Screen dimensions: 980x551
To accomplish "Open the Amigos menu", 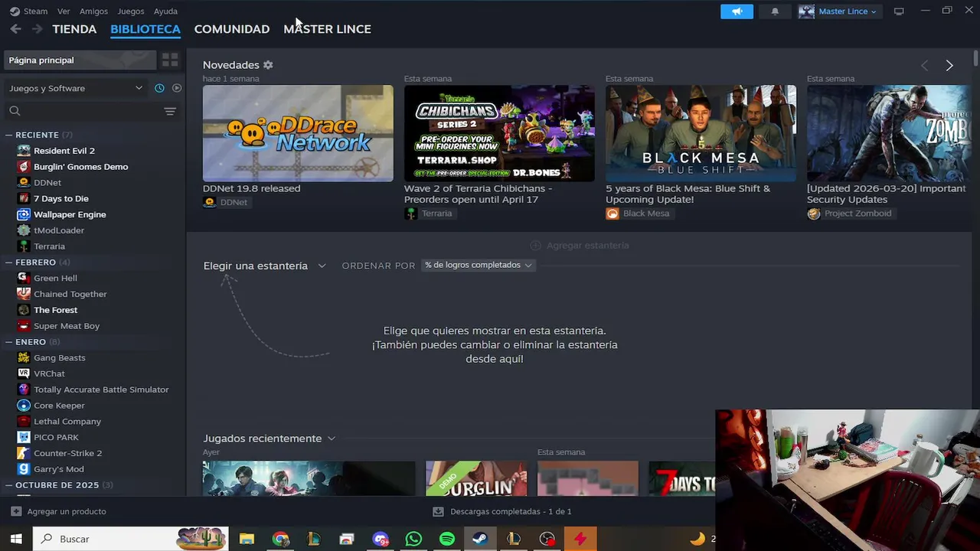I will (93, 11).
